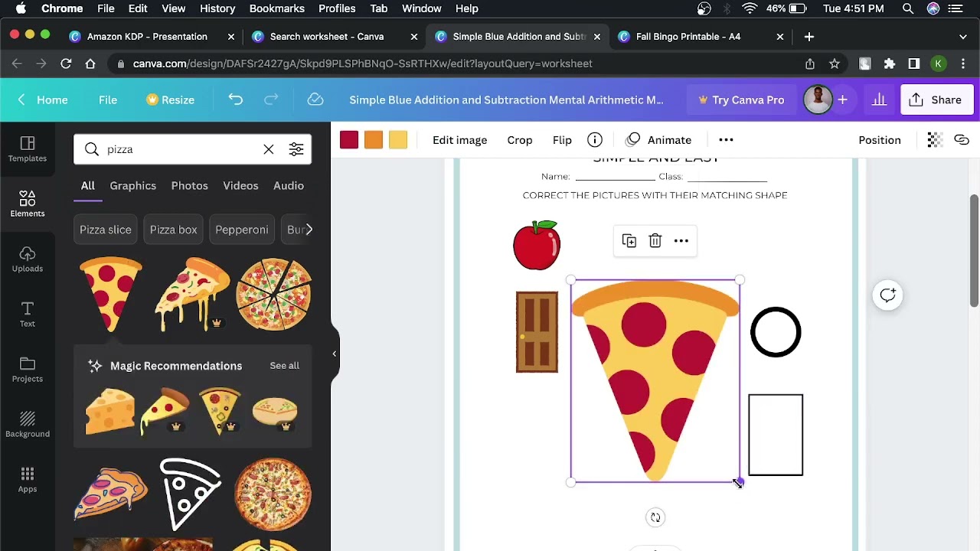Click Edit image
The width and height of the screenshot is (980, 551).
(x=460, y=140)
